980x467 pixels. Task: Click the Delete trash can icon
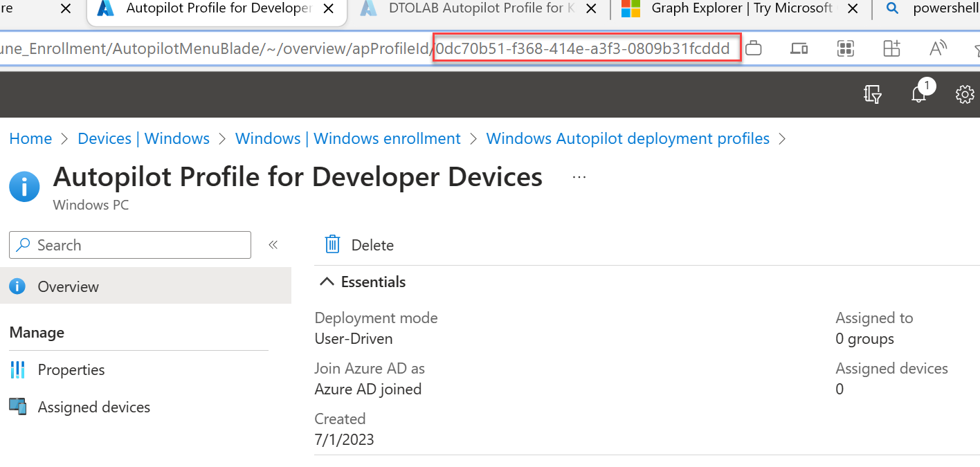coord(333,245)
